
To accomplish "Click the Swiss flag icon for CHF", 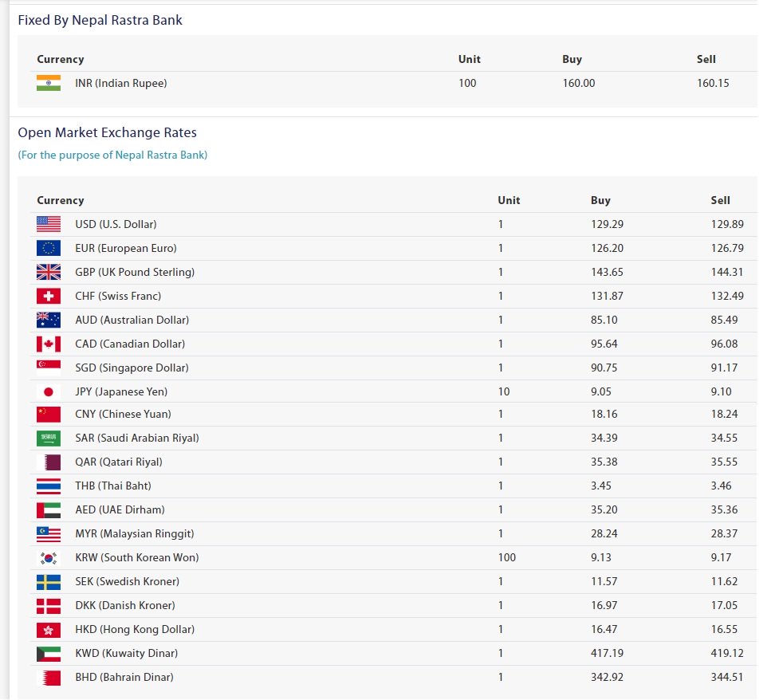I will point(49,296).
